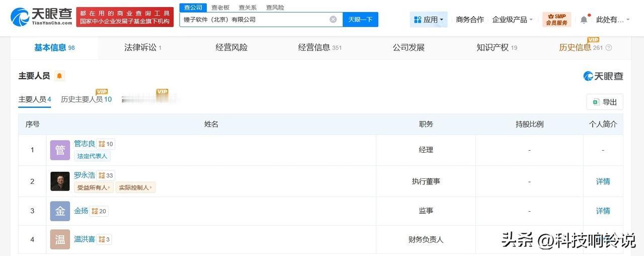Click 温洪喜's 温 avatar
The width and height of the screenshot is (644, 256).
click(x=60, y=239)
